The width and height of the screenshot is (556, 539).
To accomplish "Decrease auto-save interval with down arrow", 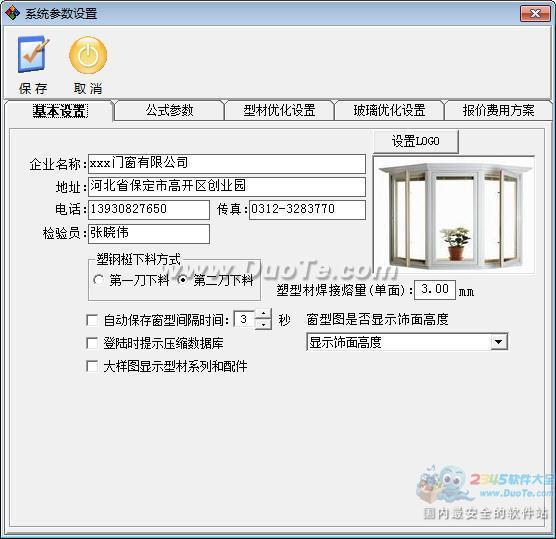I will (x=263, y=324).
